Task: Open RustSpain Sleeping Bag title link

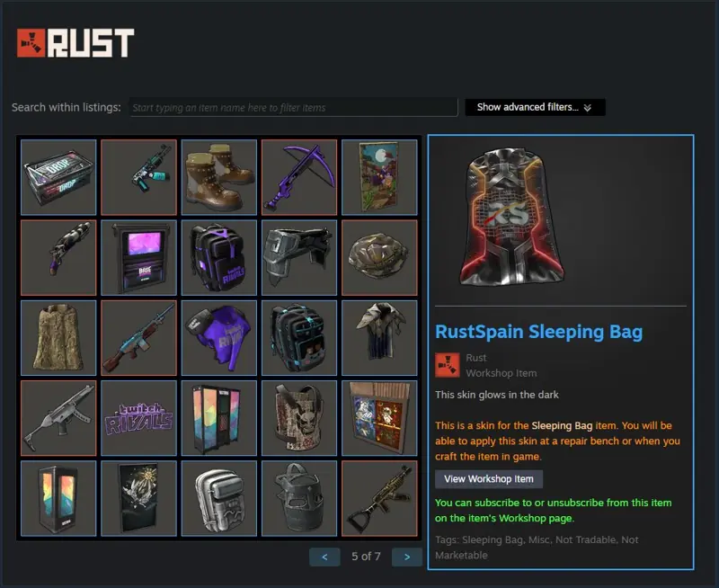Action: pos(538,332)
